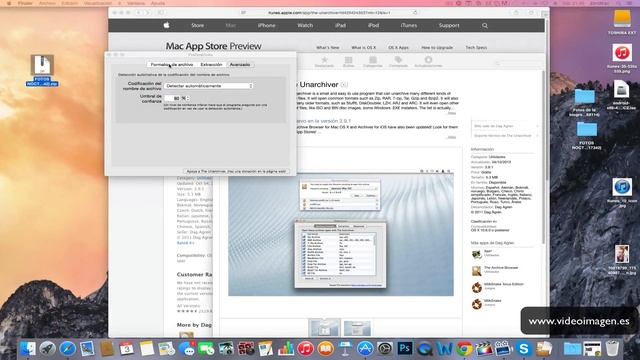Open iPhone in Apple navigation bar
Screen dimensions: 640x360
click(x=267, y=25)
